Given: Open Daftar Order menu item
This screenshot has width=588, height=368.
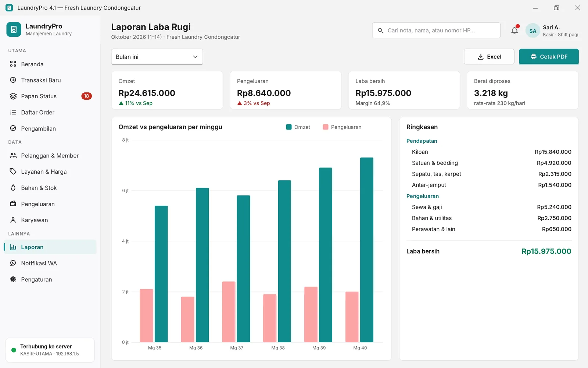Looking at the screenshot, I should pyautogui.click(x=50, y=112).
